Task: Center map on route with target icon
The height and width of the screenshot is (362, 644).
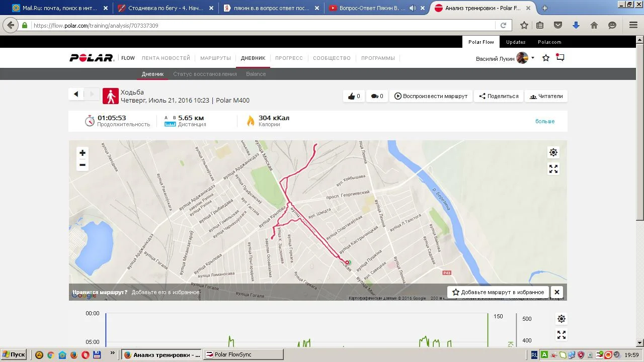Action: coord(553,152)
